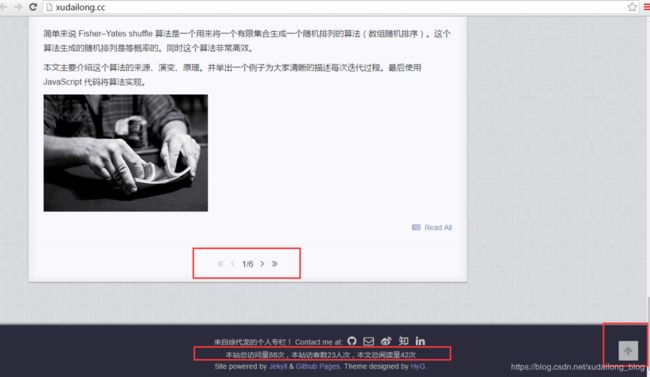Open the email envelope icon
The image size is (650, 377).
[369, 341]
